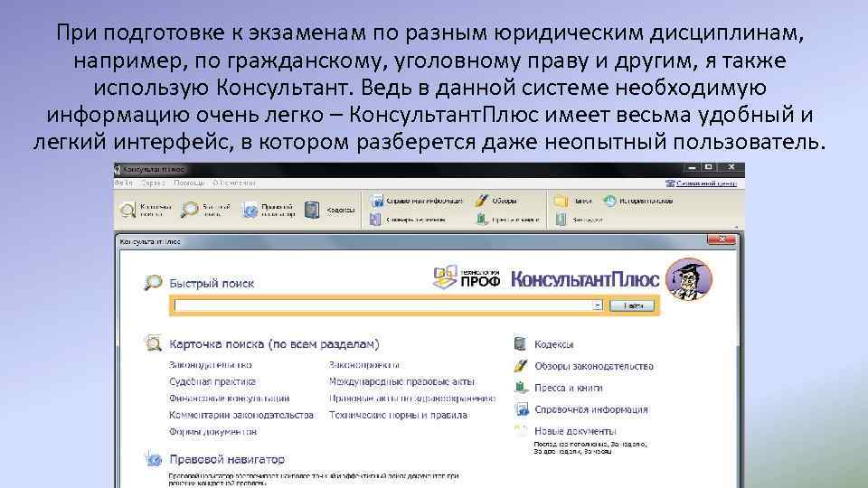Click the Найти search button

pyautogui.click(x=632, y=305)
